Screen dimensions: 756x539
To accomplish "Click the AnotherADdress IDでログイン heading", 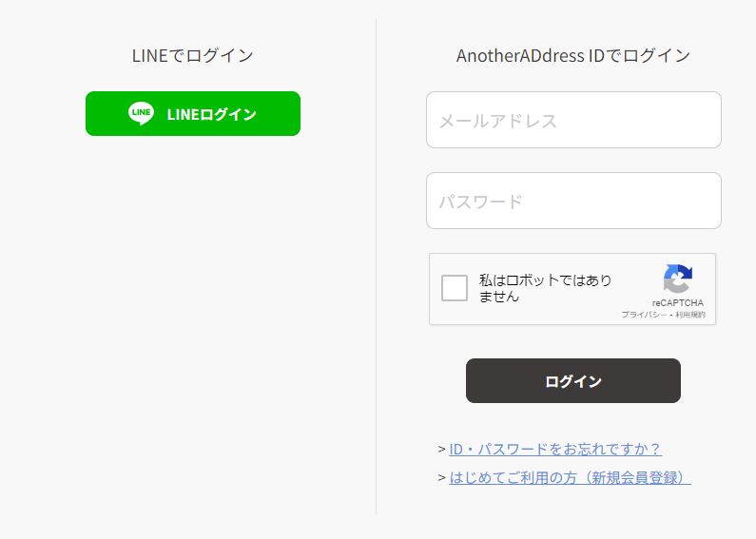I will pos(573,55).
